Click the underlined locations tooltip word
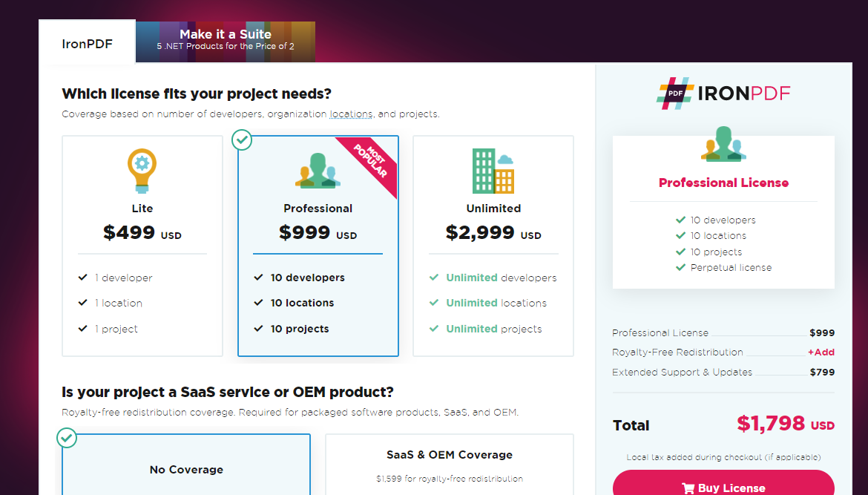 pos(352,114)
